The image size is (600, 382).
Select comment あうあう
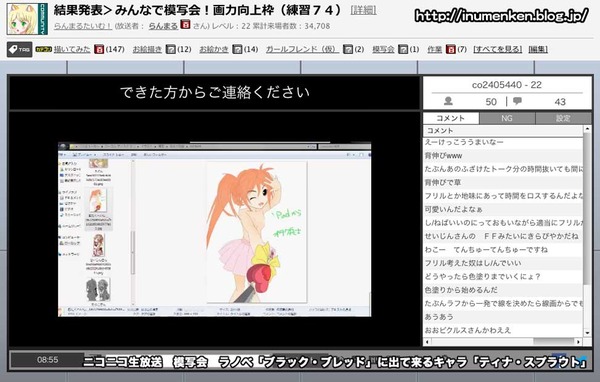[503, 317]
